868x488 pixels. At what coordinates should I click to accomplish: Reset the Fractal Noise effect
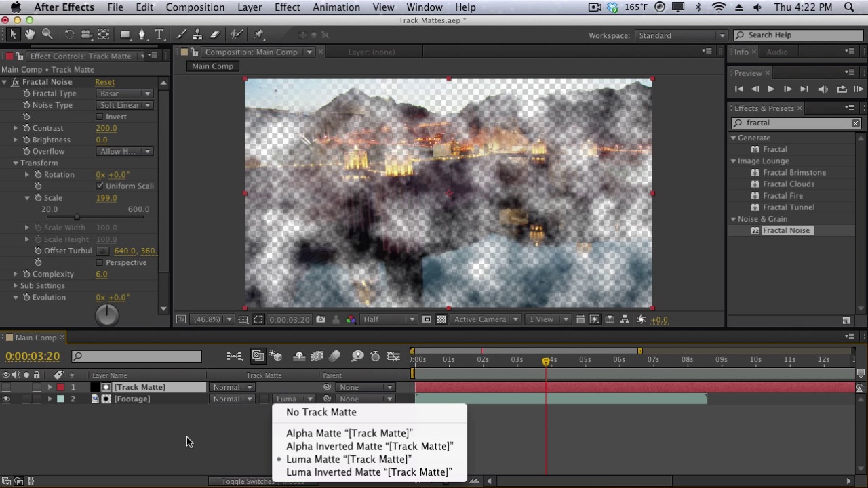(x=104, y=82)
